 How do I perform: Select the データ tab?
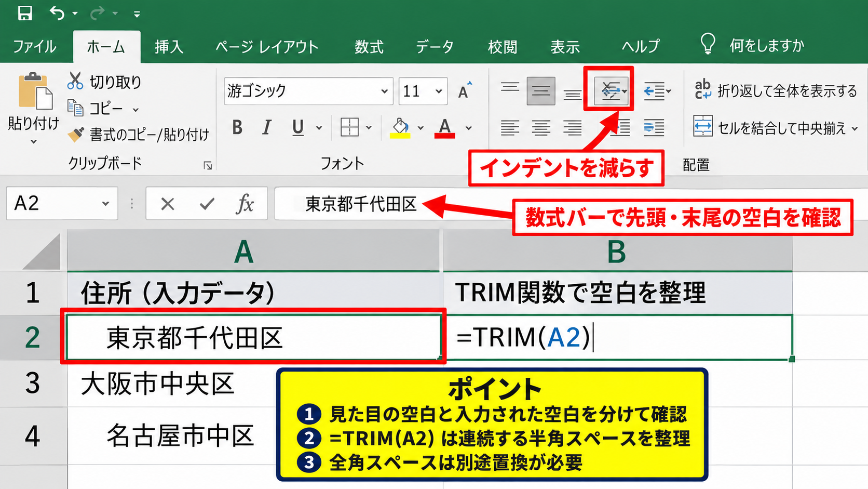click(x=435, y=47)
